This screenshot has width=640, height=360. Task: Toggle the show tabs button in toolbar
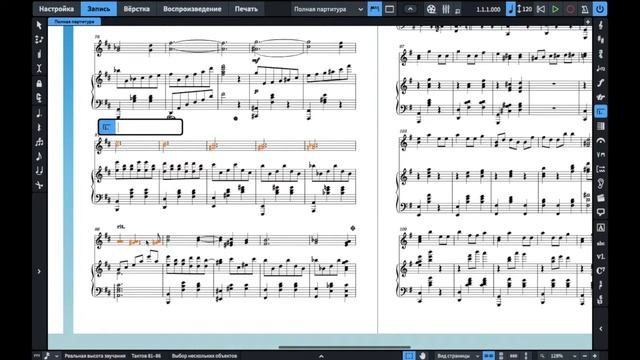click(374, 9)
